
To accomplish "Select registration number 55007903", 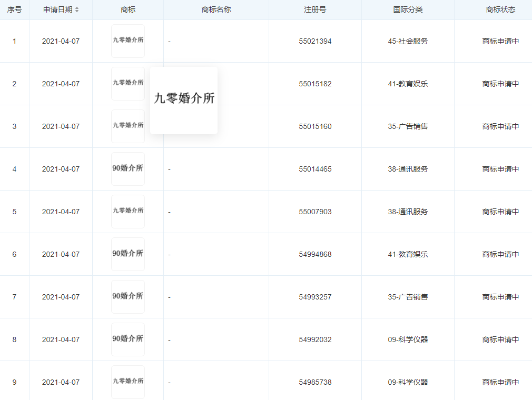I will (x=315, y=212).
